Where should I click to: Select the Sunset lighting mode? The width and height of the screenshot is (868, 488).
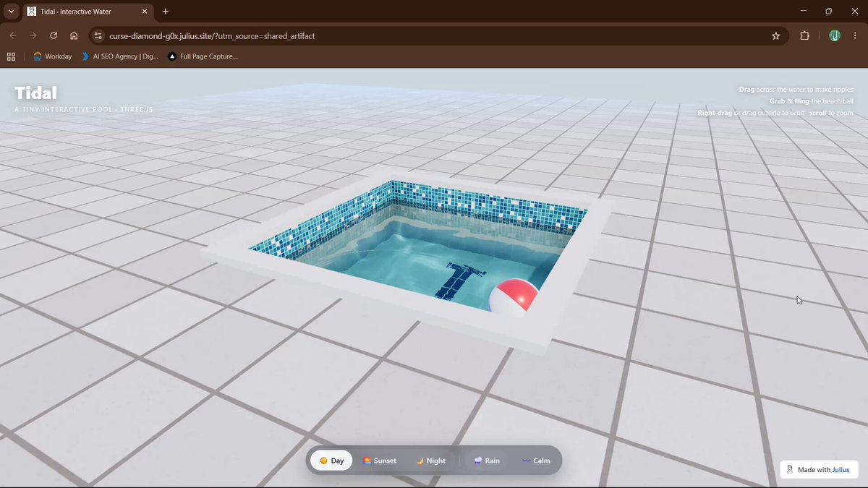point(380,461)
